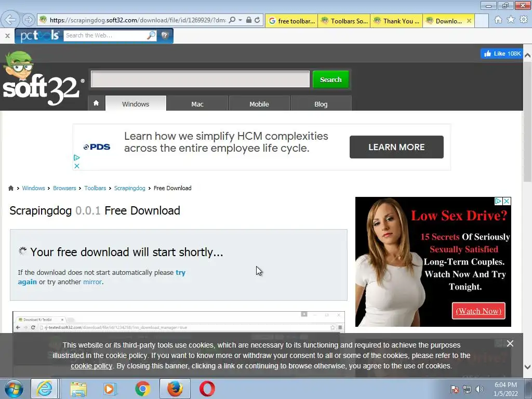The height and width of the screenshot is (399, 532).
Task: Open the clock showing 6:04 PM
Action: (x=506, y=389)
